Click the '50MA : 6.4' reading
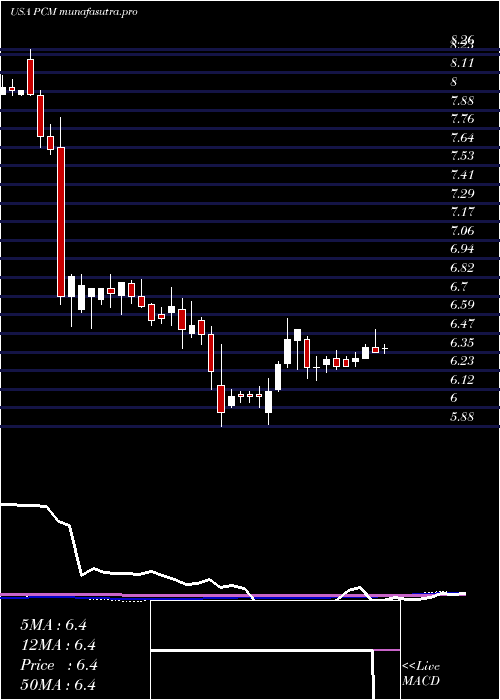Screen dimensions: 500x700 click(58, 685)
